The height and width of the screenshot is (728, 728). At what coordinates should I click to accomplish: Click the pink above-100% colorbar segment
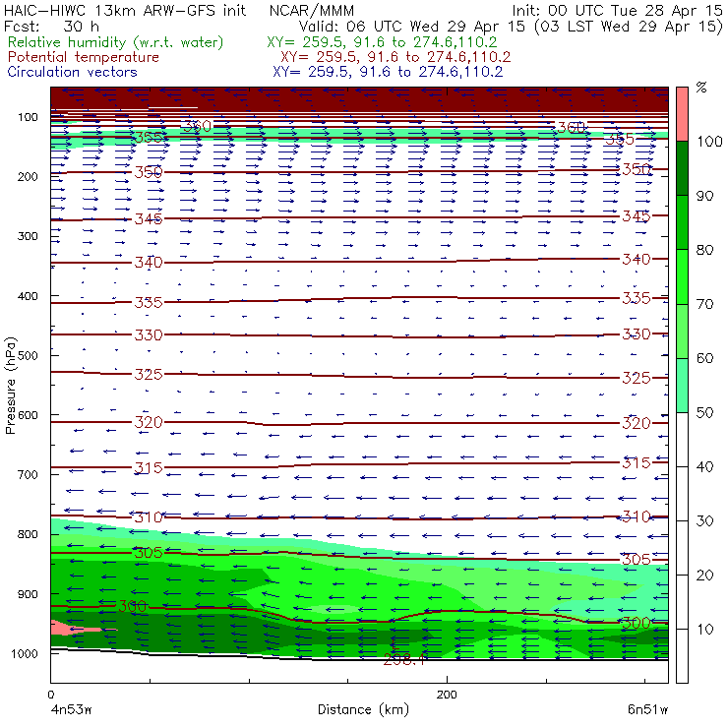682,114
